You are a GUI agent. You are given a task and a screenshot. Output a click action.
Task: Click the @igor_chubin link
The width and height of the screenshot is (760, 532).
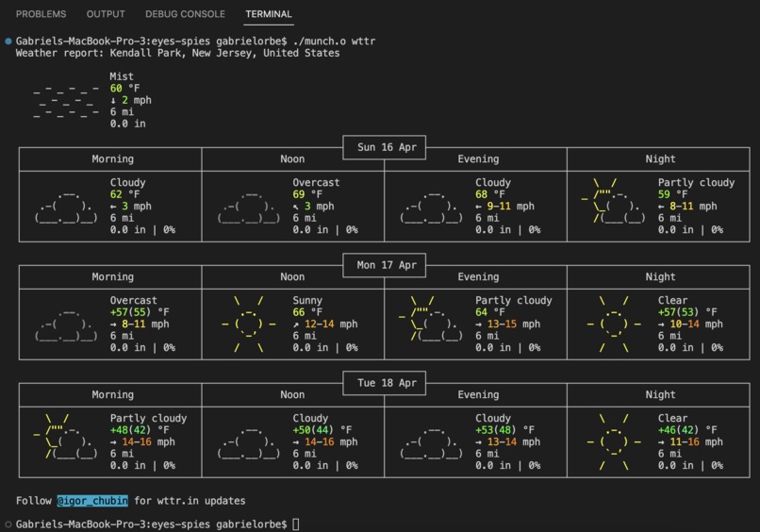(92, 501)
